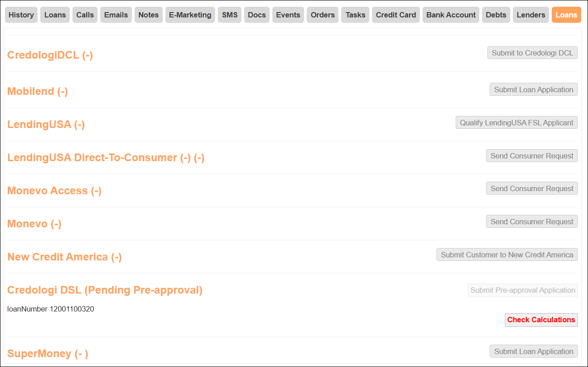Click Submit to Credologi DCL button
The width and height of the screenshot is (588, 367).
[533, 53]
